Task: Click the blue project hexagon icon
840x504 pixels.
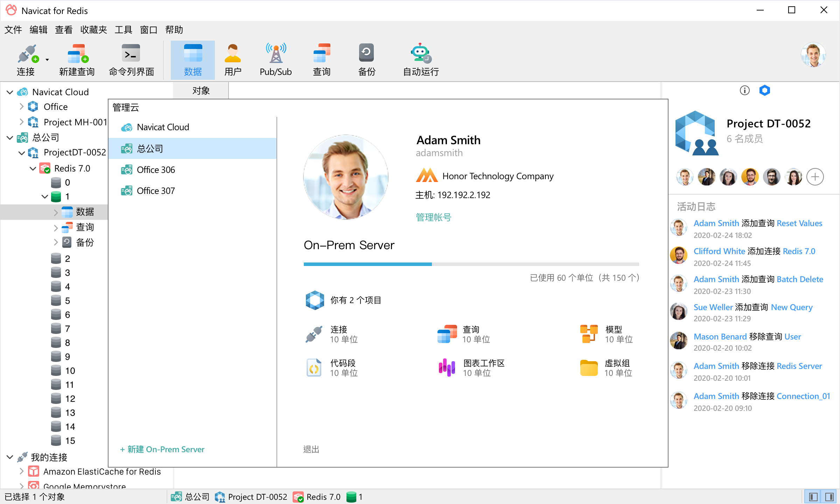Action: point(765,91)
